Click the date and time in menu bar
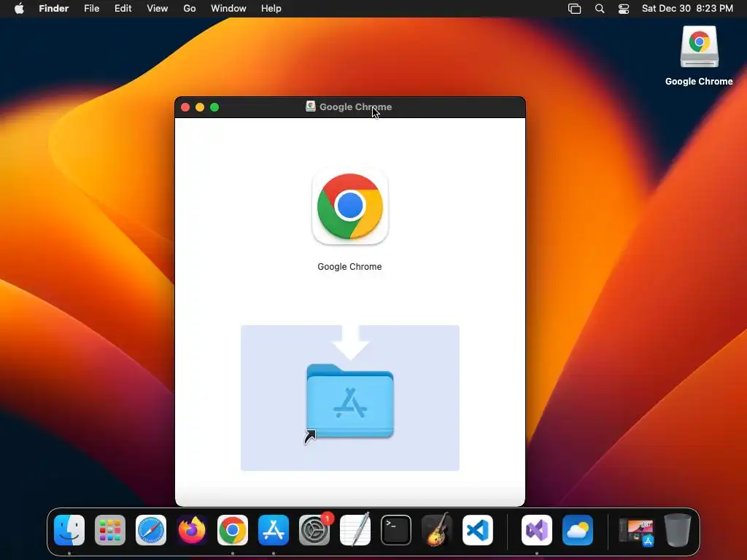This screenshot has height=560, width=747. tap(687, 9)
